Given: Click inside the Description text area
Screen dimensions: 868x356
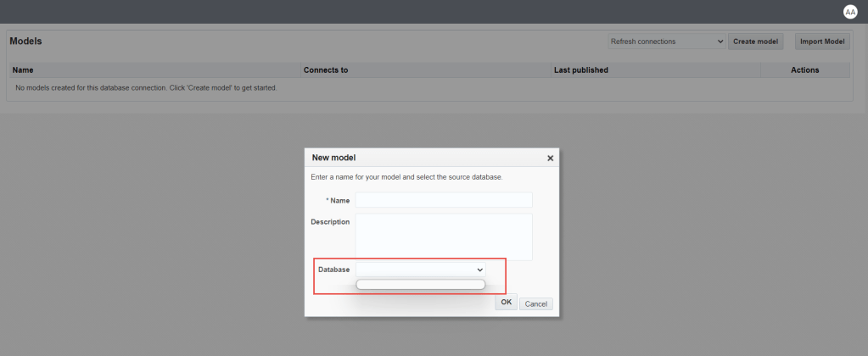Looking at the screenshot, I should 444,236.
